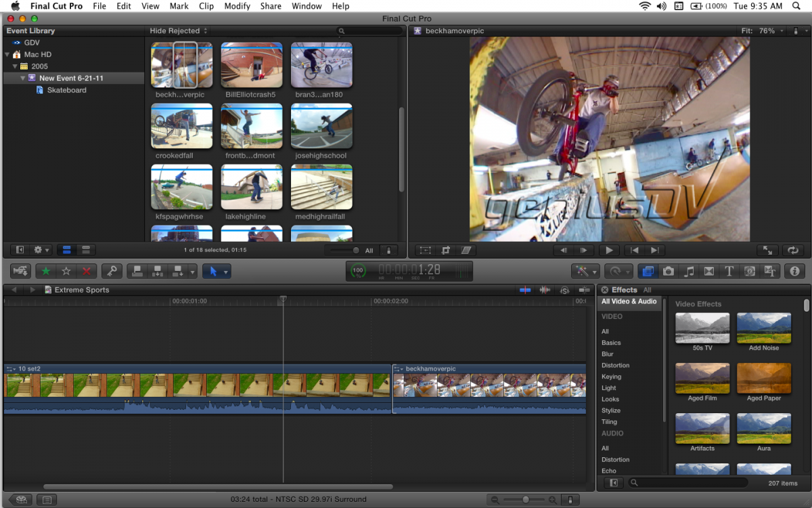
Task: Mark clip as Favorite with green star
Action: click(46, 272)
